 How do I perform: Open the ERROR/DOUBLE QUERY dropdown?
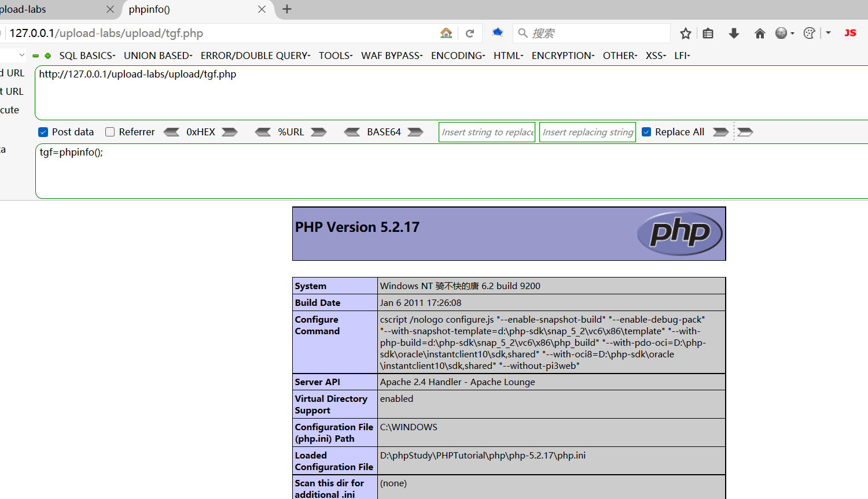tap(256, 56)
